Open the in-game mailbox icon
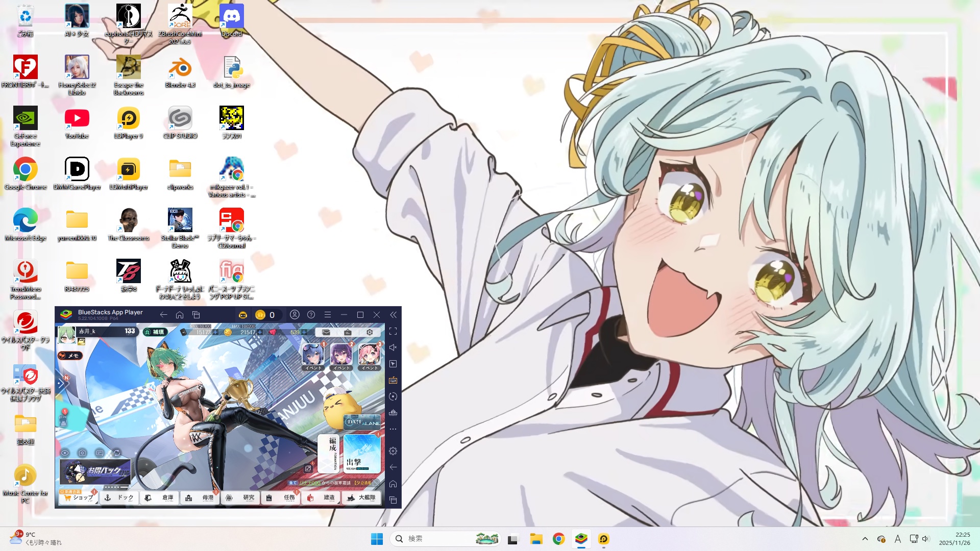 click(326, 332)
